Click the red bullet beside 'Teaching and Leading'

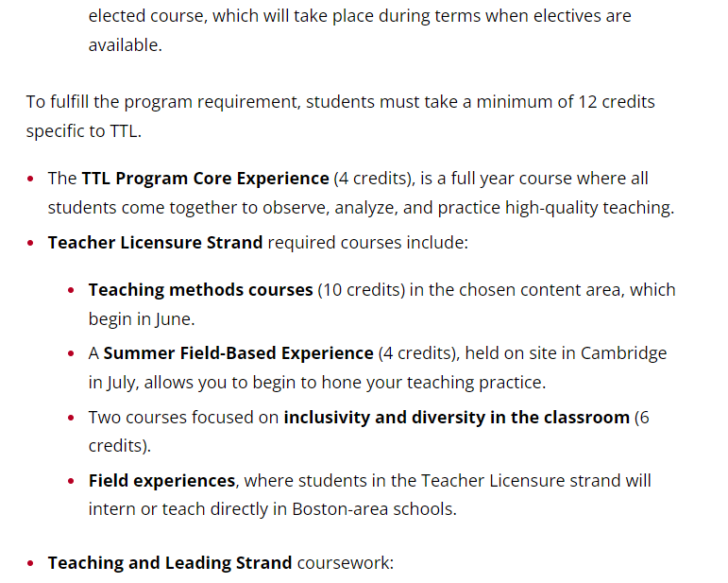[x=30, y=563]
